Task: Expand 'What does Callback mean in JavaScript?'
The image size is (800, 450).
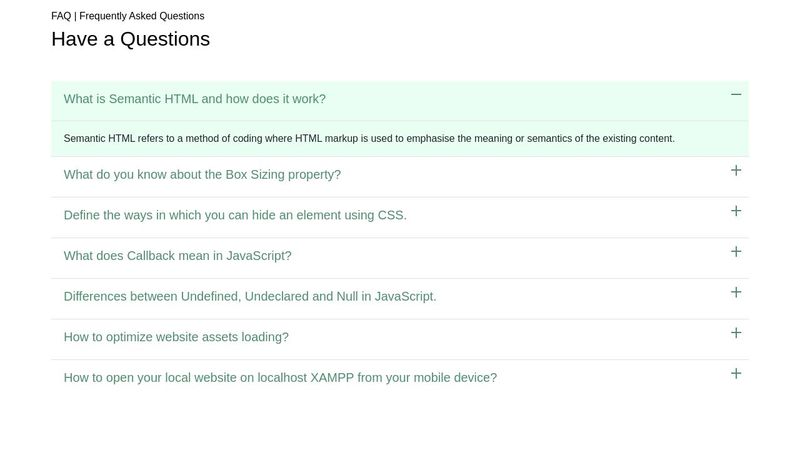Action: pyautogui.click(x=178, y=256)
